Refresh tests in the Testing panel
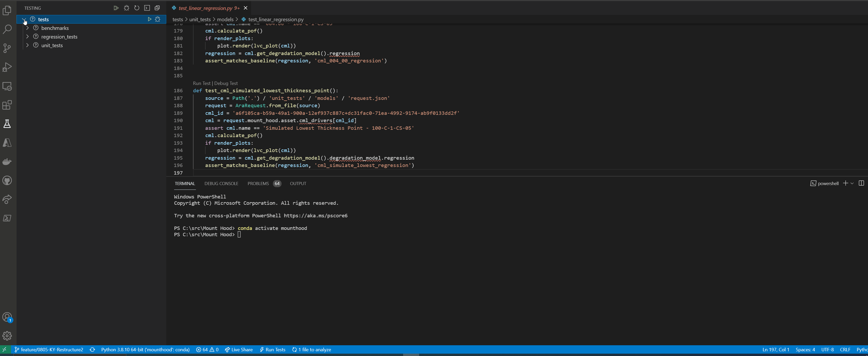 (137, 8)
